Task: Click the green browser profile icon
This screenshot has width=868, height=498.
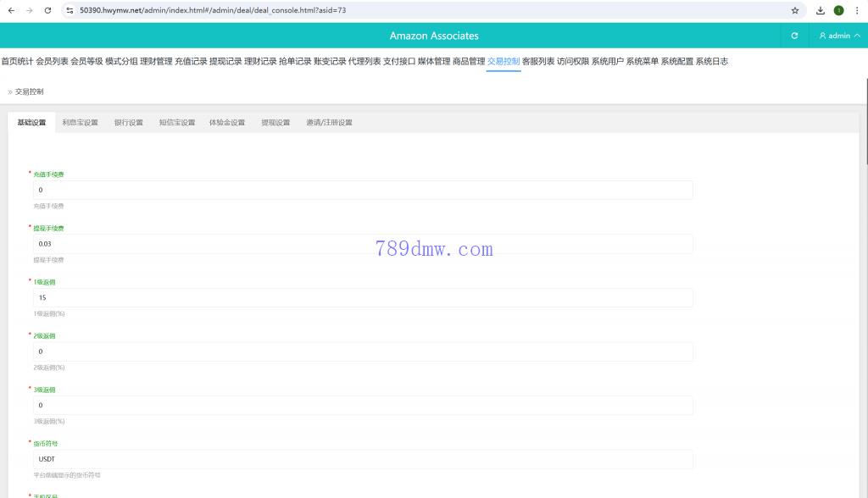Action: pyautogui.click(x=838, y=11)
